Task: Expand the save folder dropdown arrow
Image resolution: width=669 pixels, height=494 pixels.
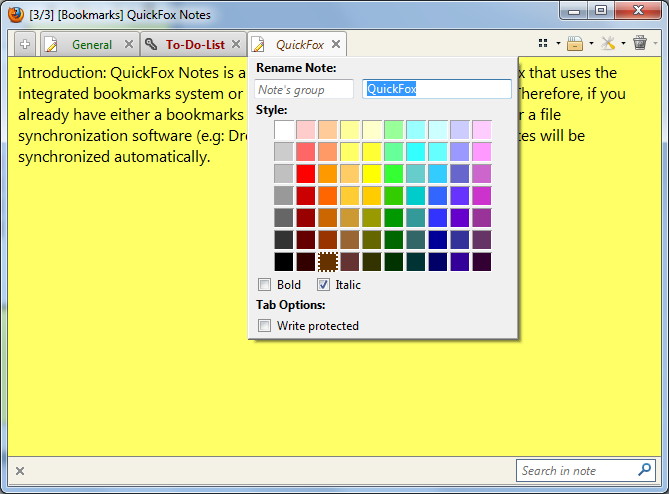Action: click(591, 44)
